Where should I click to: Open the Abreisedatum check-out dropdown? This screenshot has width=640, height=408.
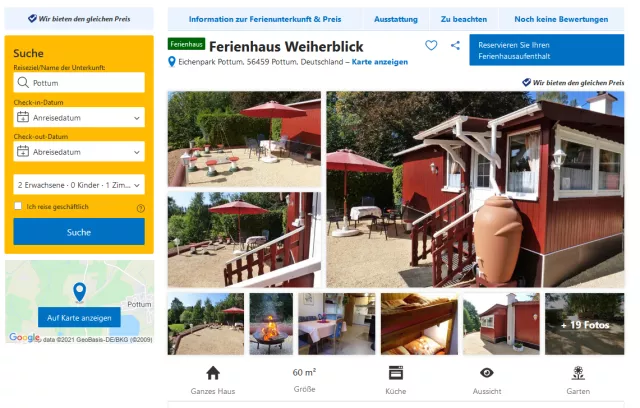tap(79, 152)
